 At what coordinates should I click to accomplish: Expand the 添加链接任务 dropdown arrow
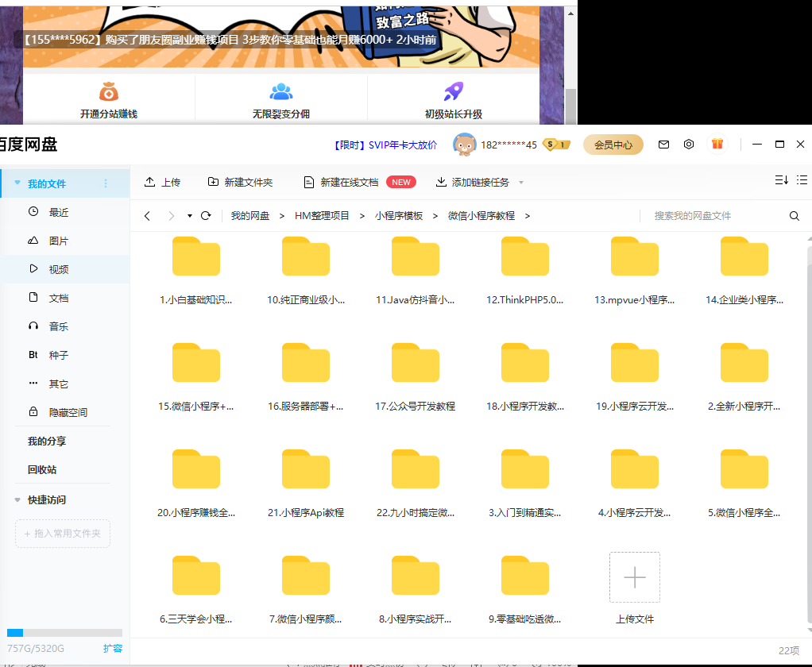(521, 182)
